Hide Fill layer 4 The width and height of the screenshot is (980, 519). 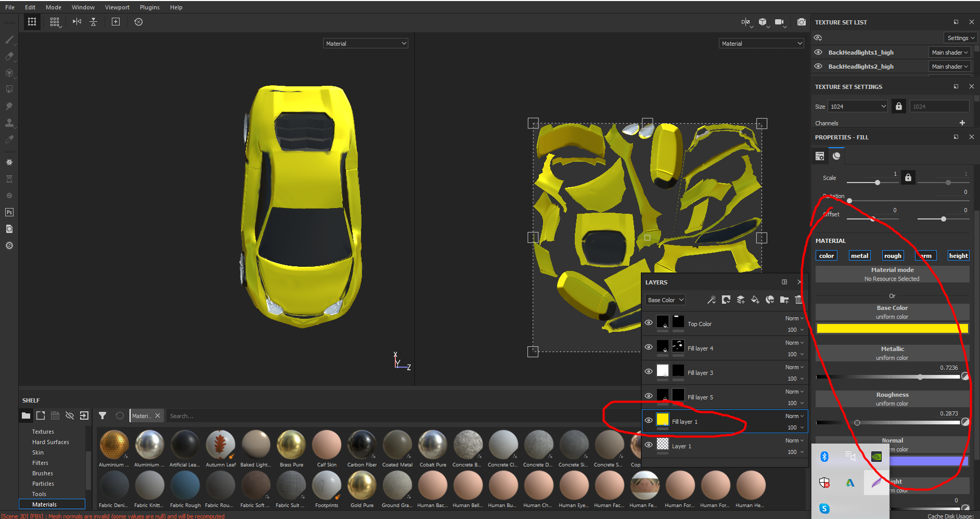pos(649,347)
